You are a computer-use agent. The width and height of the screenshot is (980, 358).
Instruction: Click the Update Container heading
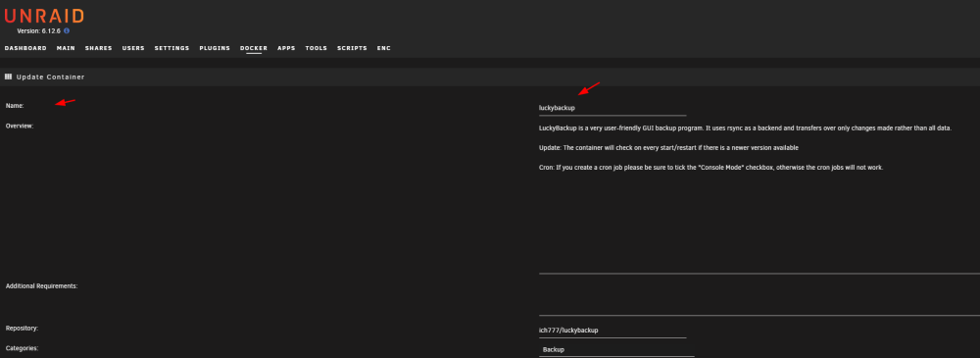(51, 77)
